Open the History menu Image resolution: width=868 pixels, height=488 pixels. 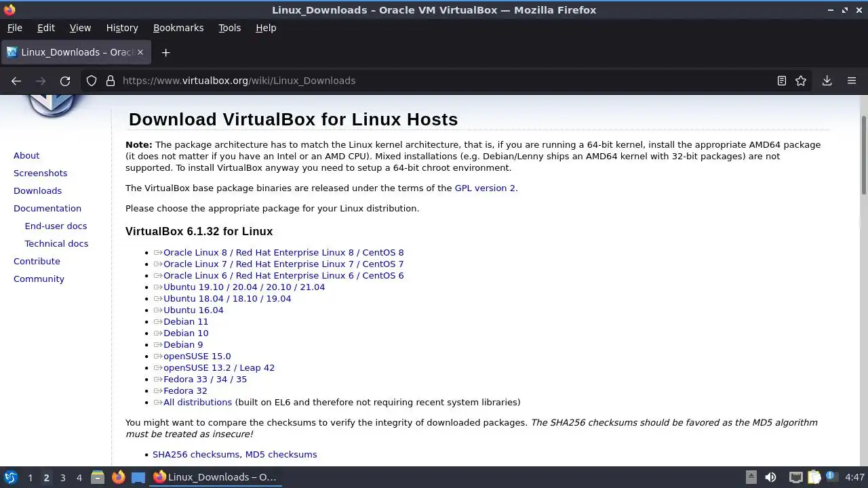point(122,28)
